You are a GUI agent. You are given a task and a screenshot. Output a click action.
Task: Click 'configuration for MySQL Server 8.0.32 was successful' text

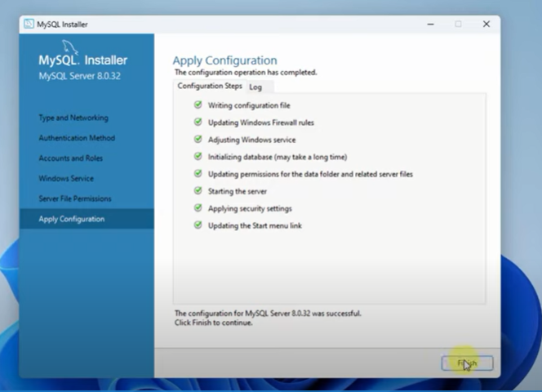click(268, 314)
